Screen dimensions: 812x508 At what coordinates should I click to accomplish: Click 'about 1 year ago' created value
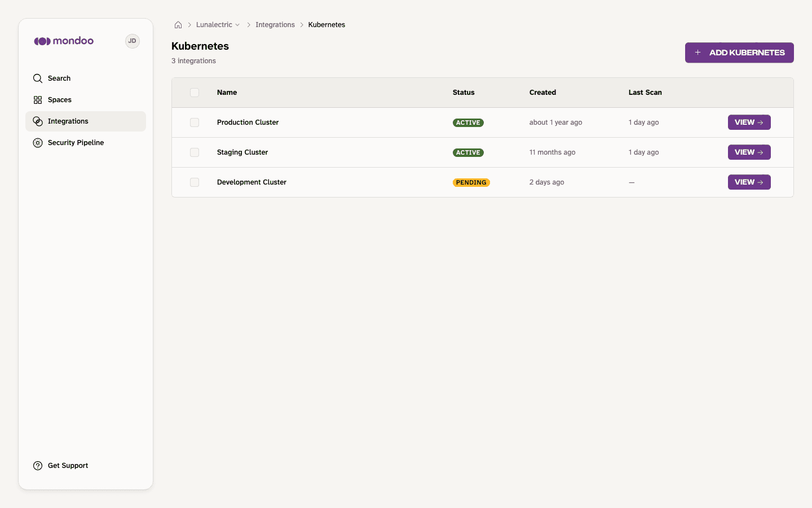[555, 122]
